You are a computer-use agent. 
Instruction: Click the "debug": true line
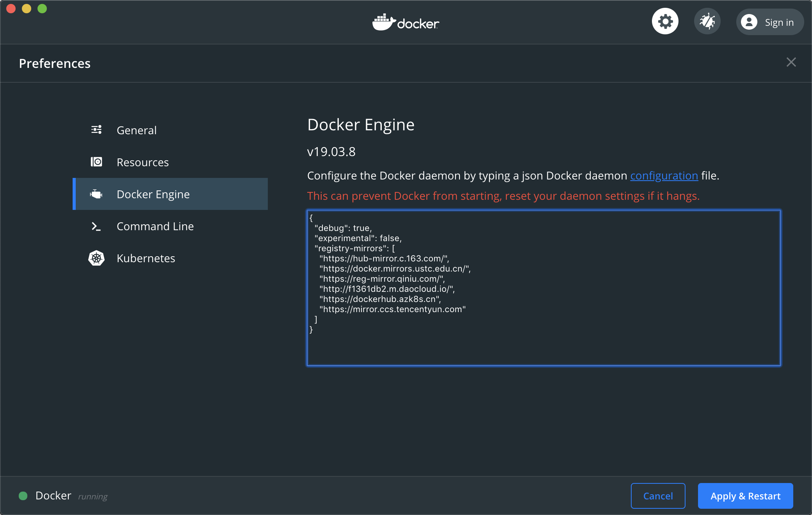pyautogui.click(x=343, y=228)
